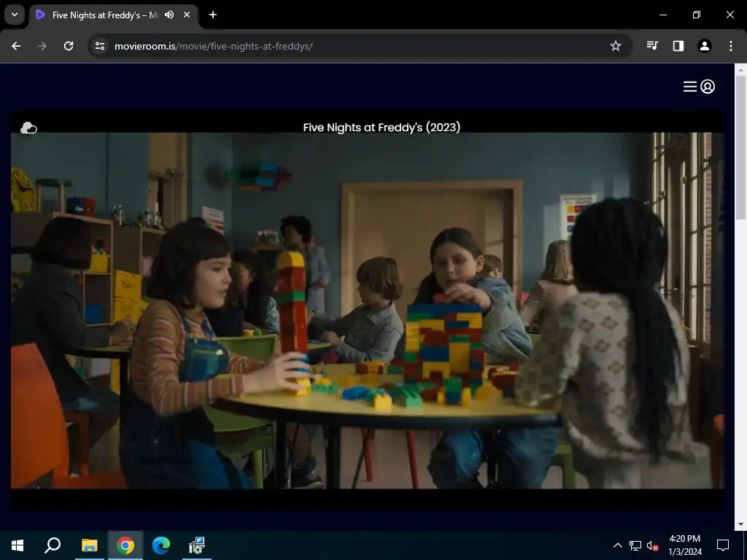This screenshot has height=560, width=747.
Task: Open network status tray icon
Action: click(x=635, y=545)
